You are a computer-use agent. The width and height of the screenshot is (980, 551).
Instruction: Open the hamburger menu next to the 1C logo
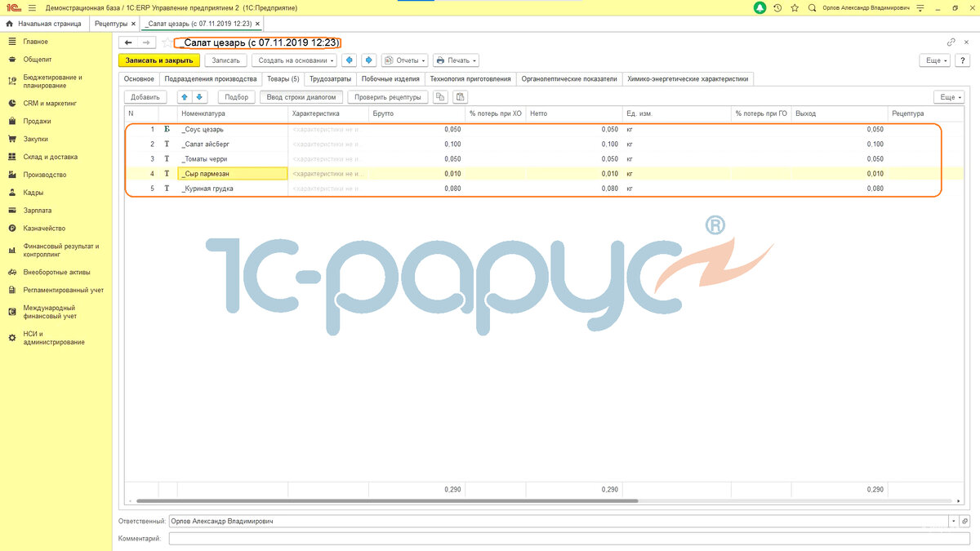[x=32, y=7]
